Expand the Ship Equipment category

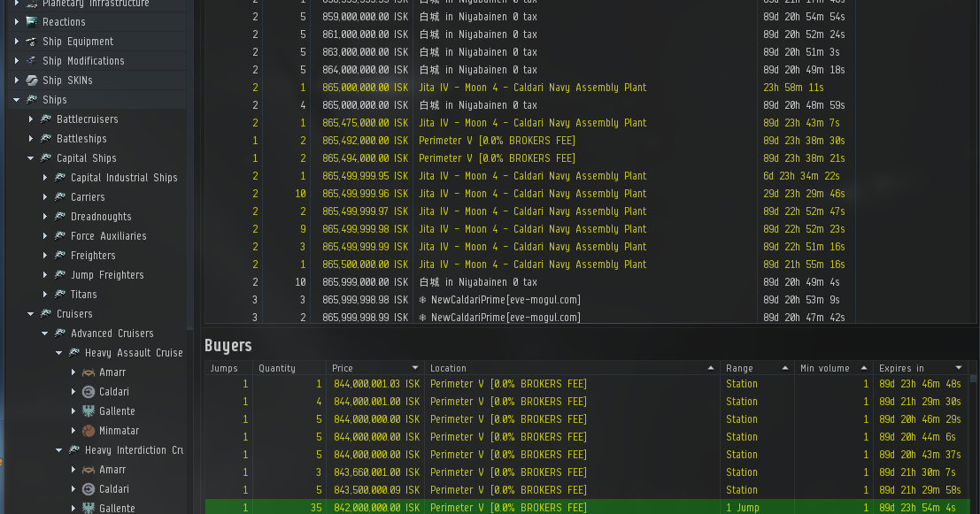pyautogui.click(x=16, y=42)
